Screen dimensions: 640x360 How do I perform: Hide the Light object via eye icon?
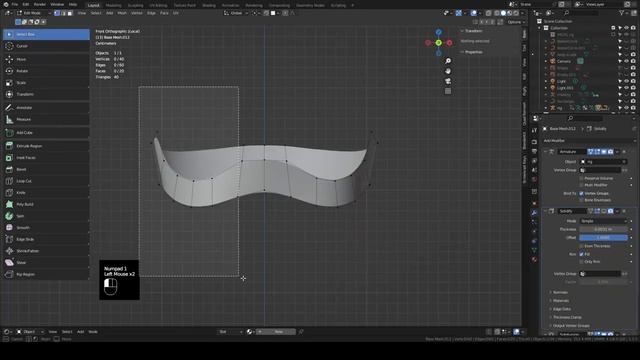click(x=626, y=81)
